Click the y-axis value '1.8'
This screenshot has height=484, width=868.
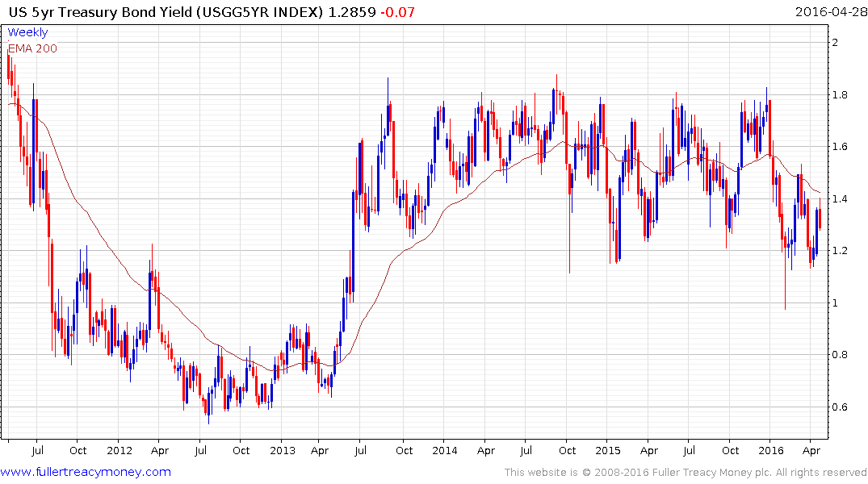(840, 94)
